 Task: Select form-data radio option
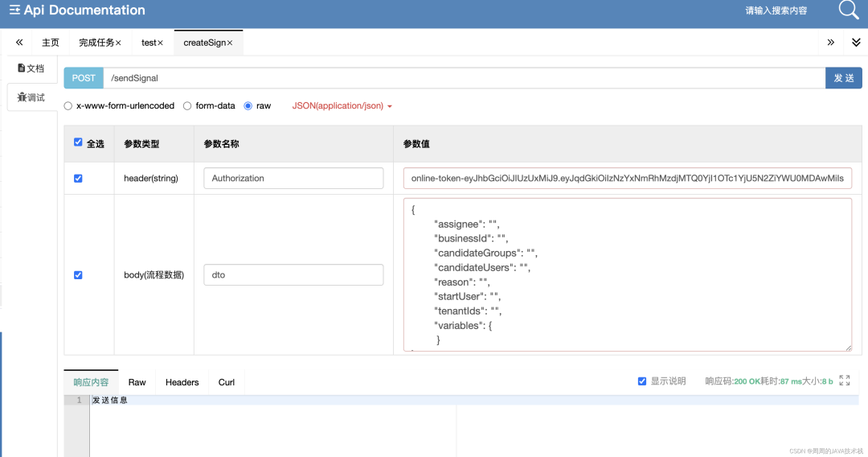click(187, 106)
